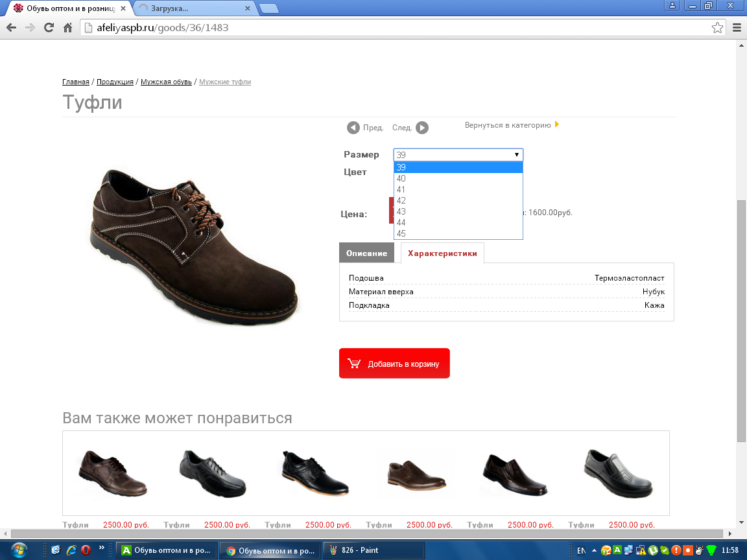Switch to the 'Описание' tab
Image resolution: width=747 pixels, height=560 pixels.
[366, 253]
